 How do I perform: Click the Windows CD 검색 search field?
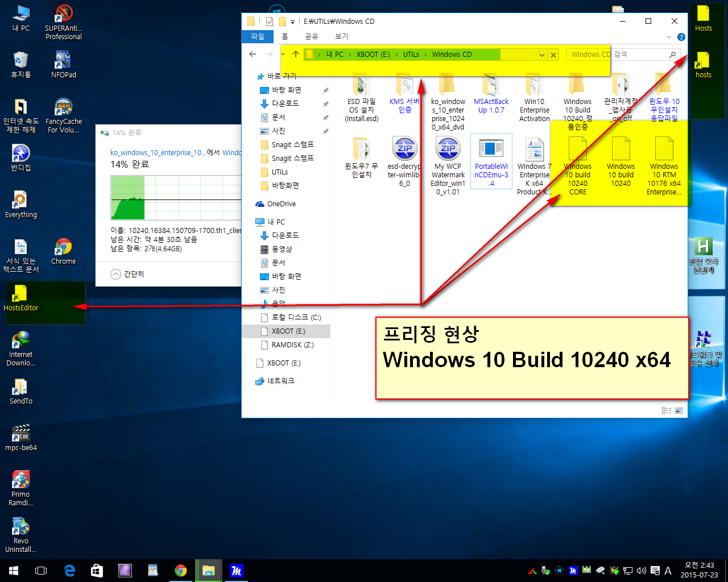pyautogui.click(x=623, y=55)
